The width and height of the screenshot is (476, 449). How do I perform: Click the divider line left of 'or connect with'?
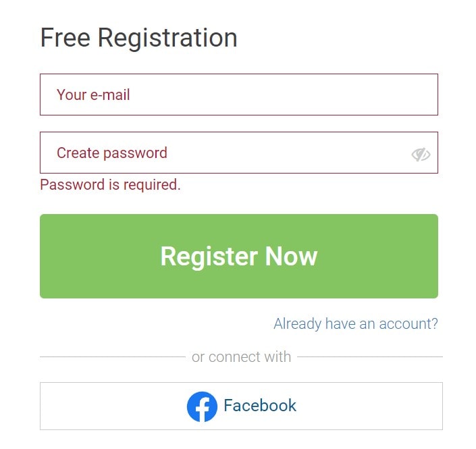tap(113, 357)
